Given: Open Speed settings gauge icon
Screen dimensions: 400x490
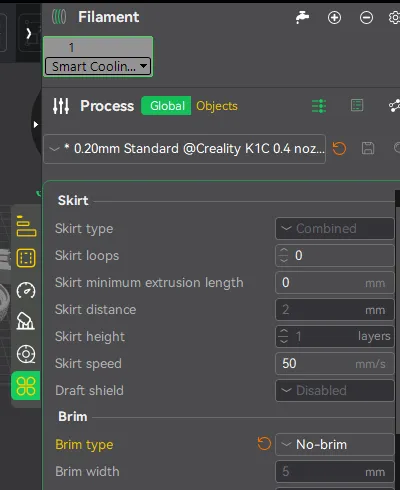Looking at the screenshot, I should 26,290.
